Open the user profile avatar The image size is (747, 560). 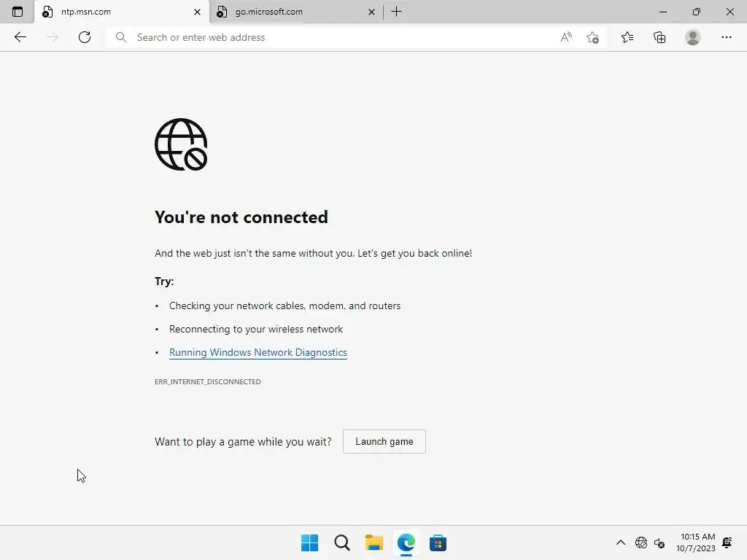click(693, 37)
